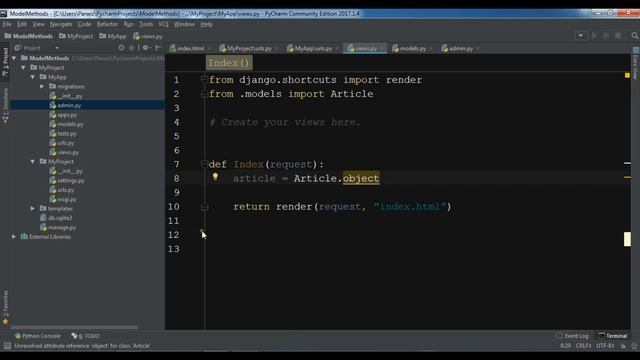This screenshot has height=360, width=640.
Task: Close the admin.py editor tab
Action: (x=478, y=49)
